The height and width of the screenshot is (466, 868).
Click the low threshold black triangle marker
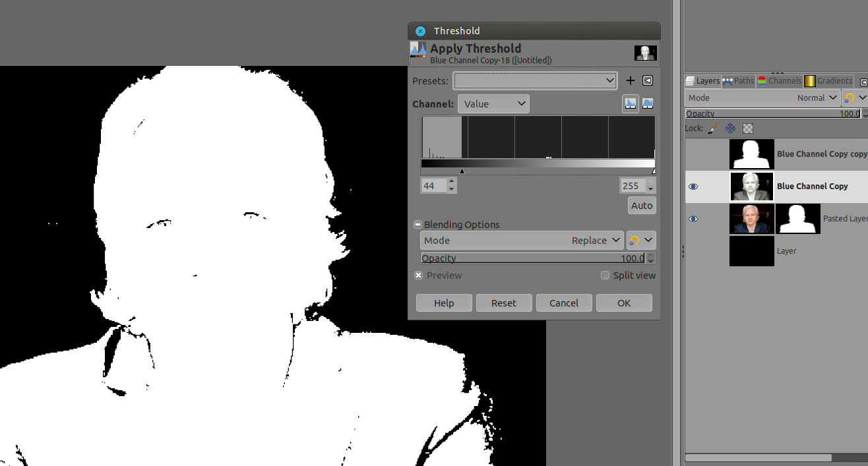(x=462, y=171)
